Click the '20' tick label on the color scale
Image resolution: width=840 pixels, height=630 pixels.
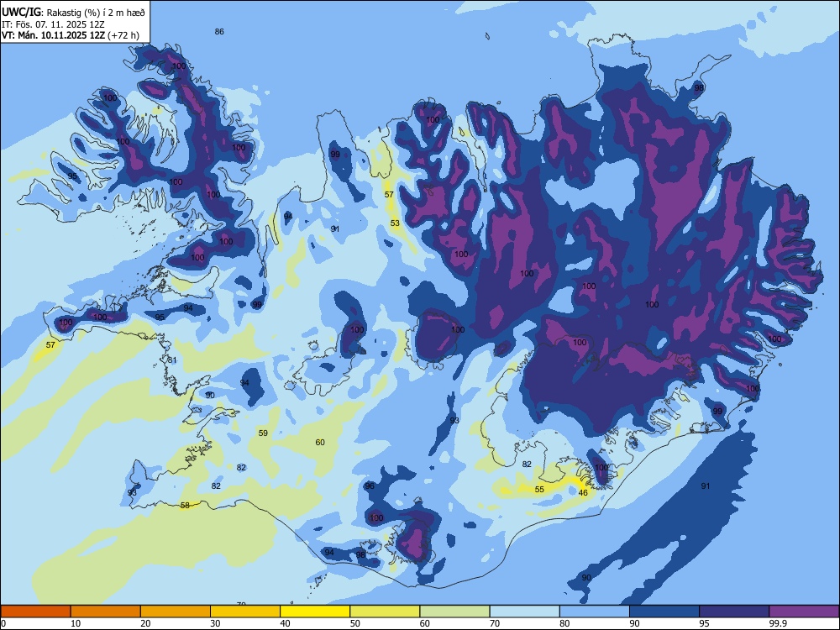pos(145,623)
